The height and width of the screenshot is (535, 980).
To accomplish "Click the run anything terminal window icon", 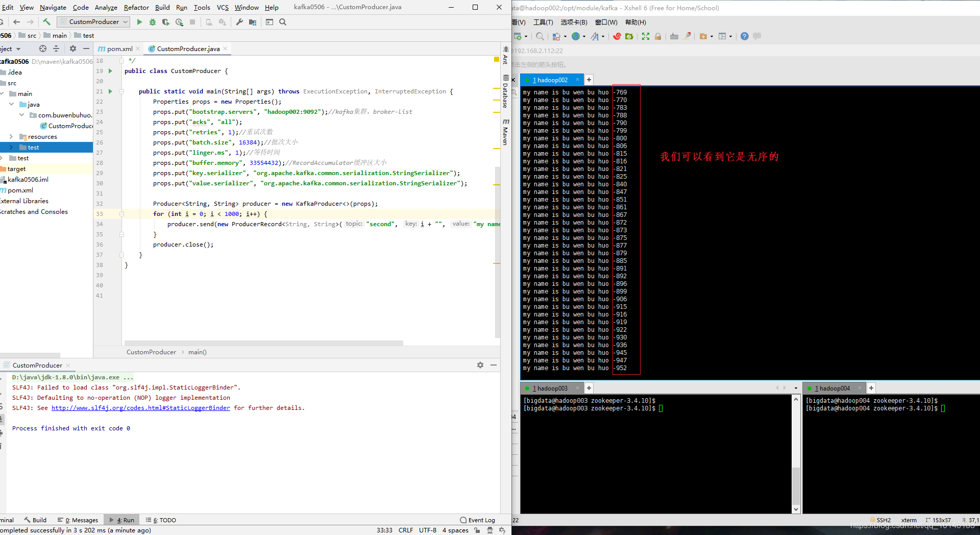I will pos(269,22).
